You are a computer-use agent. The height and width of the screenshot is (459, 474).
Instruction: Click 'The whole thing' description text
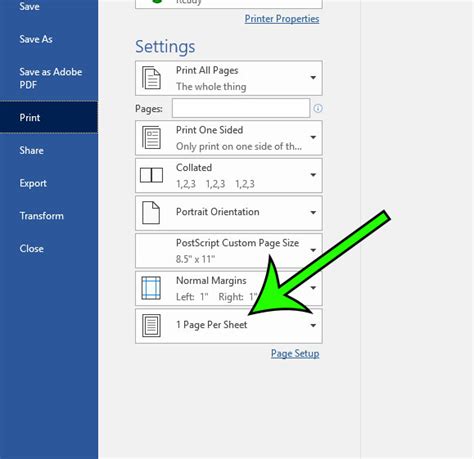[211, 87]
